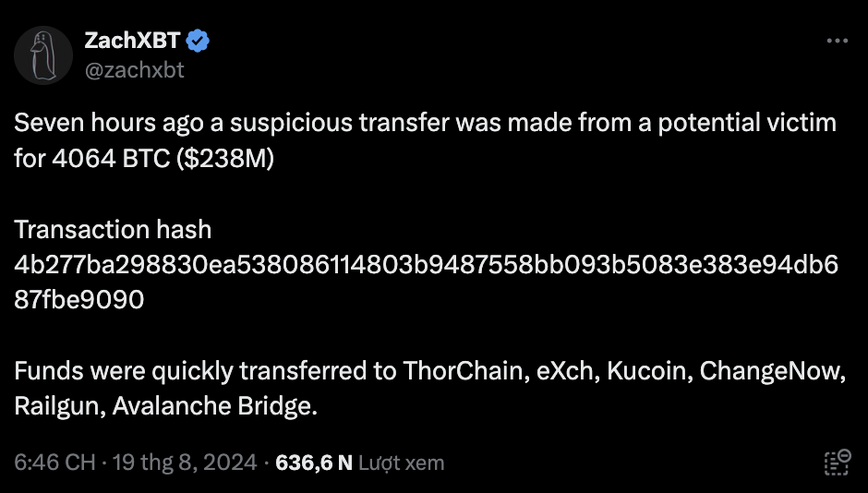Open the 6:46 CH timestamp link
This screenshot has height=493, width=868.
[x=54, y=463]
